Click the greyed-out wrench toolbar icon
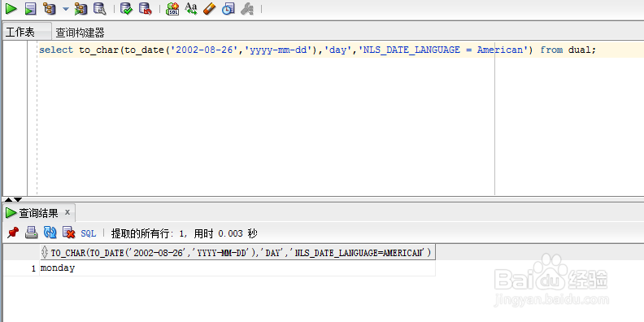The width and height of the screenshot is (644, 322). click(x=247, y=9)
